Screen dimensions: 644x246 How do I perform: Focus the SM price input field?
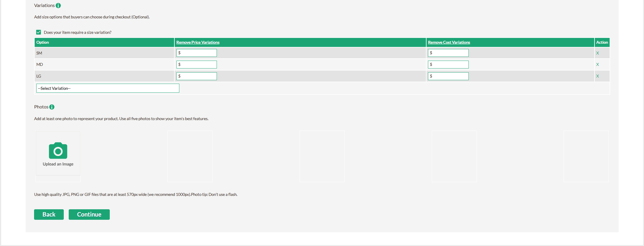pos(197,53)
